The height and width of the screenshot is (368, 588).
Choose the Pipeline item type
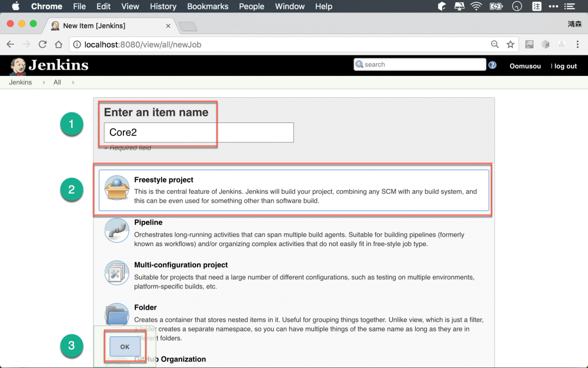pos(148,223)
